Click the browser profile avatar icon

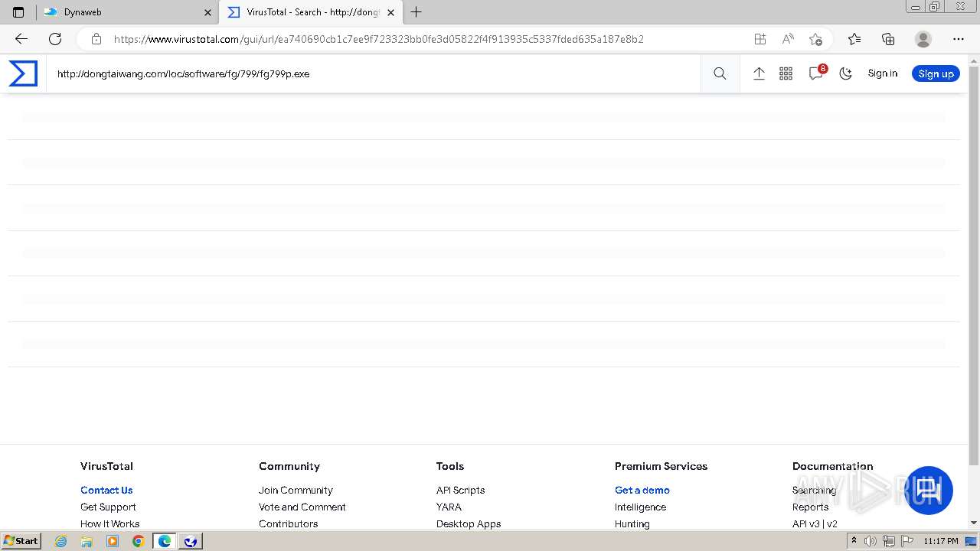[x=923, y=39]
